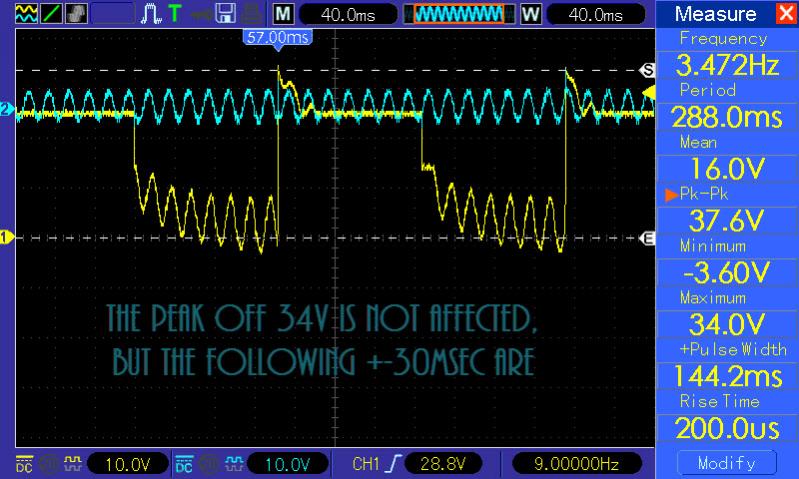Screen dimensions: 799x479
Task: Close the Measure panel with red X
Action: click(786, 13)
